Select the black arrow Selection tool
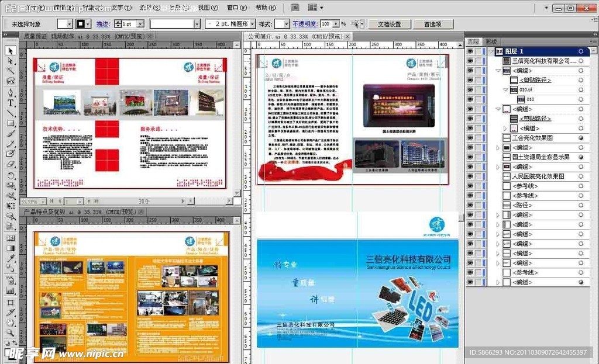 pyautogui.click(x=11, y=50)
